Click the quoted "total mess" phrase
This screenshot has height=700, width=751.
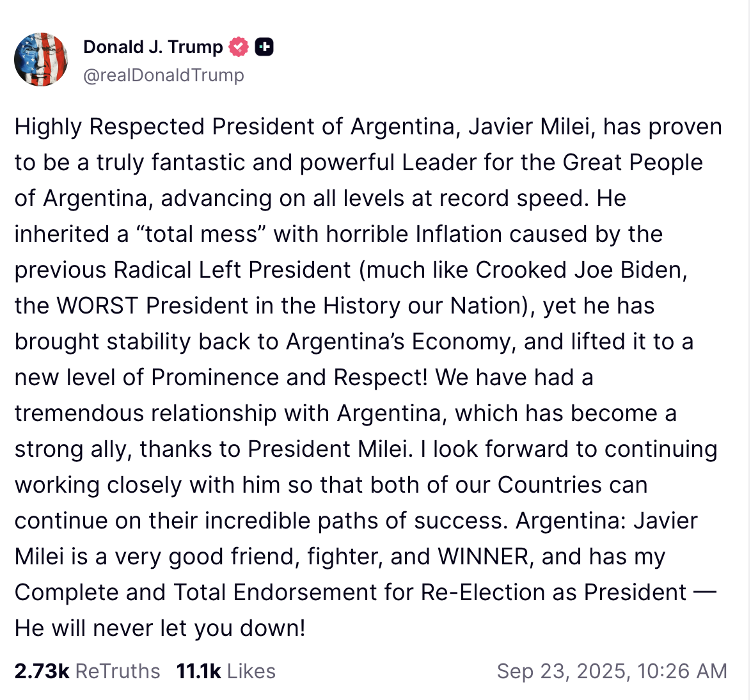(x=200, y=234)
